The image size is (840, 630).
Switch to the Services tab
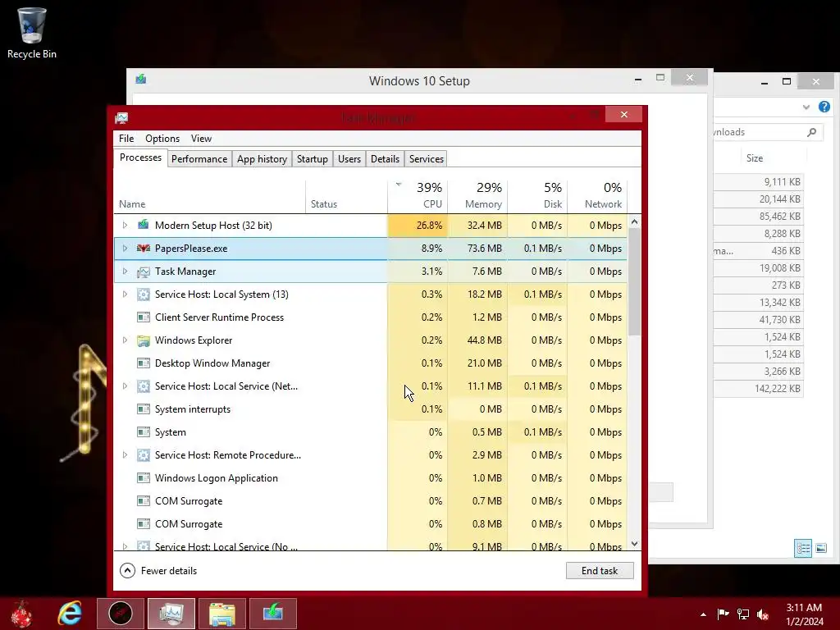427,159
